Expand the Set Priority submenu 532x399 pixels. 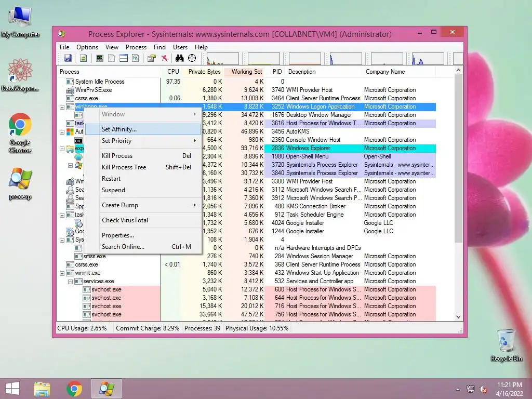coord(143,141)
